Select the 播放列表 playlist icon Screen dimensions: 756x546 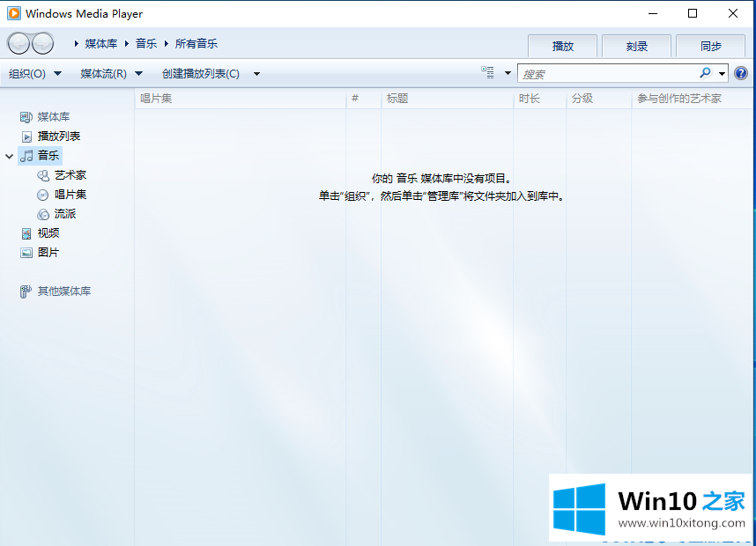click(26, 136)
